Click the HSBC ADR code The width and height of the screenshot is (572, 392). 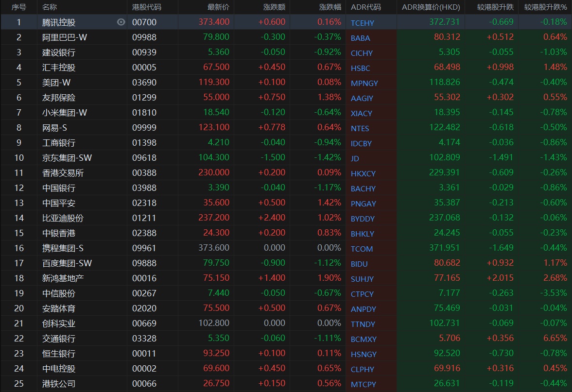coord(360,68)
